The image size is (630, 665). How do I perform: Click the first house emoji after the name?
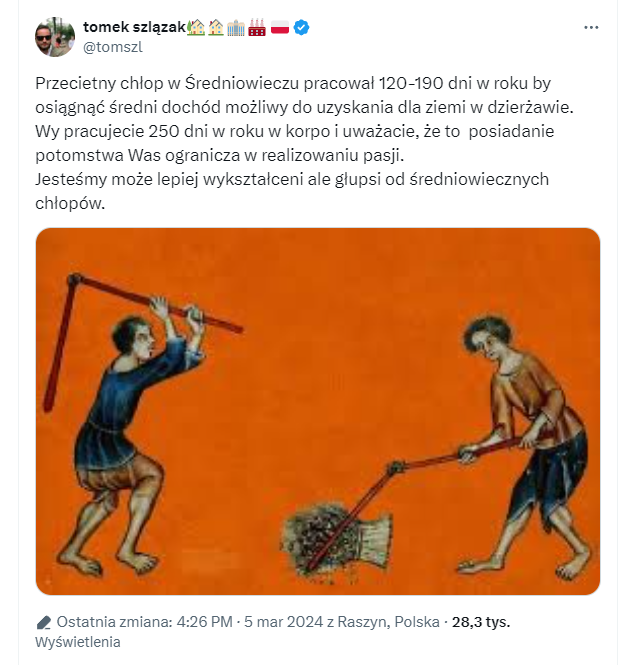click(196, 28)
